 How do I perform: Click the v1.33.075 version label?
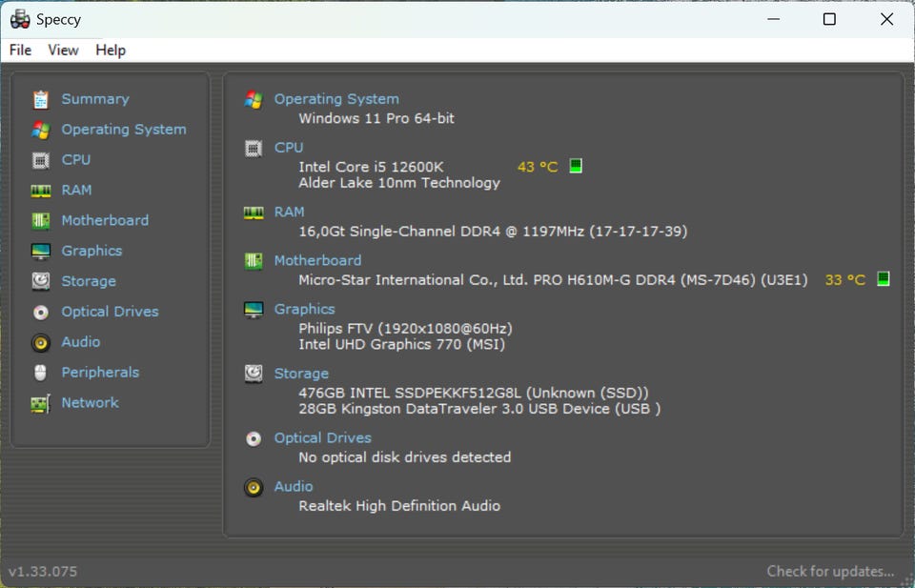(43, 571)
